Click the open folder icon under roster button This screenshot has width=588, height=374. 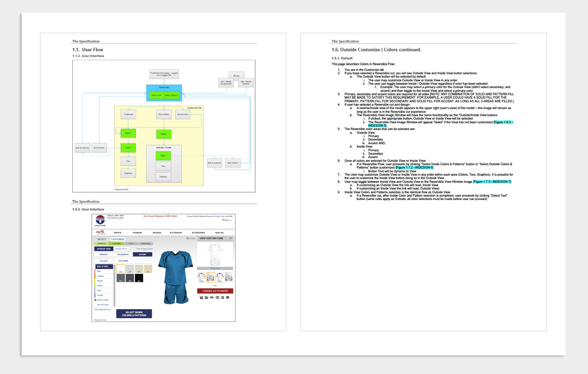206,297
